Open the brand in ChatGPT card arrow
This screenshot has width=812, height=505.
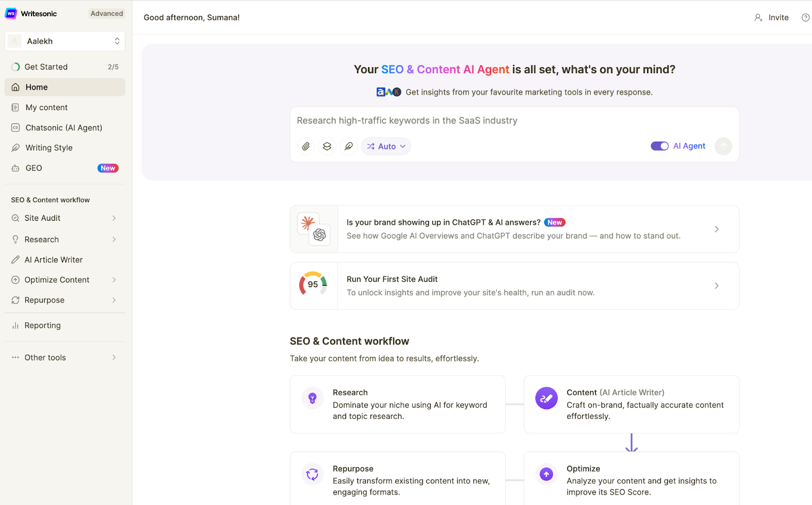click(717, 229)
